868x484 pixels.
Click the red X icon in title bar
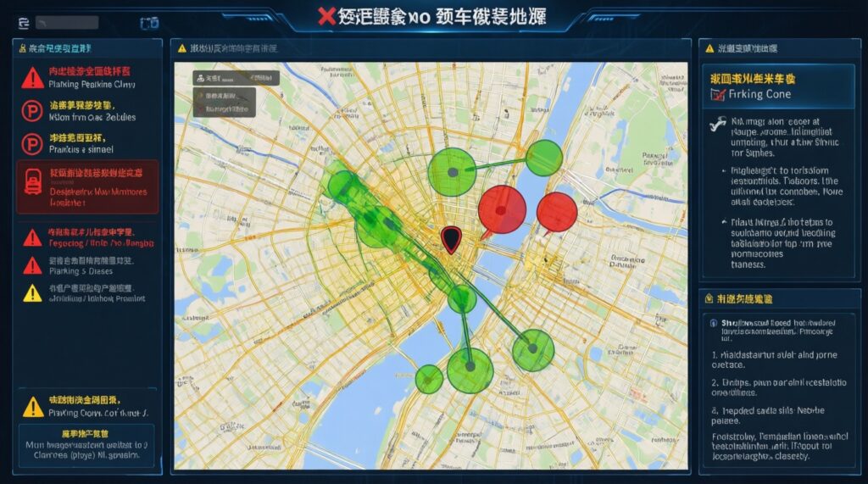325,15
